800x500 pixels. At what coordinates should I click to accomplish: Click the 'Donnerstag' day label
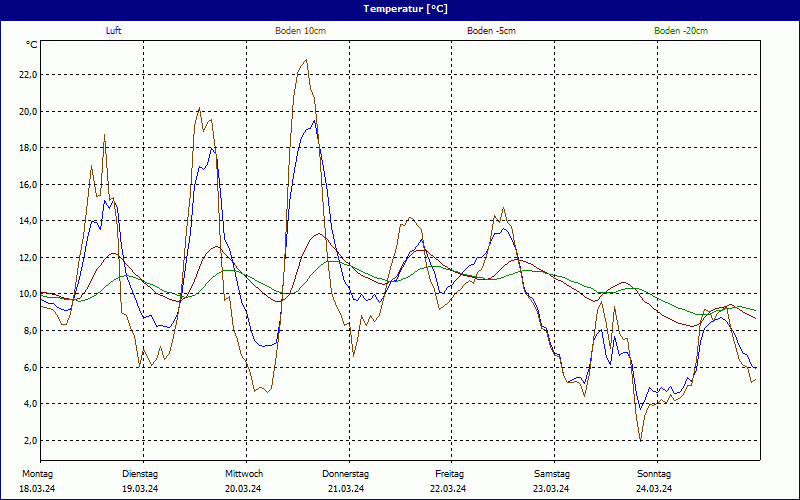345,474
